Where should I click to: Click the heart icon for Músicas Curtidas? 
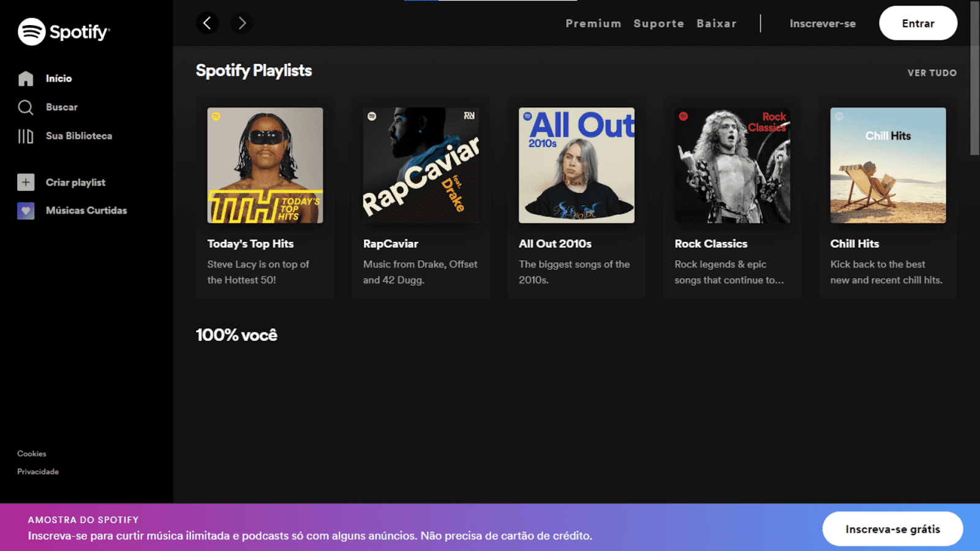coord(26,211)
